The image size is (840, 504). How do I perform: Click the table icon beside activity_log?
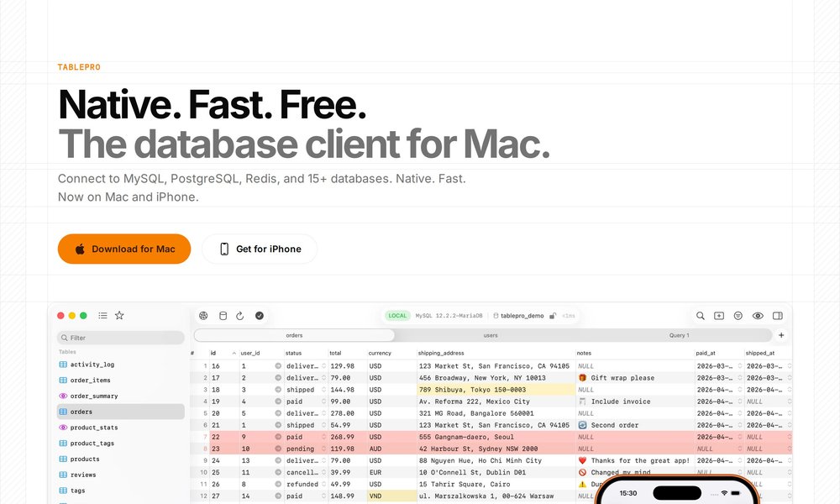pos(63,365)
